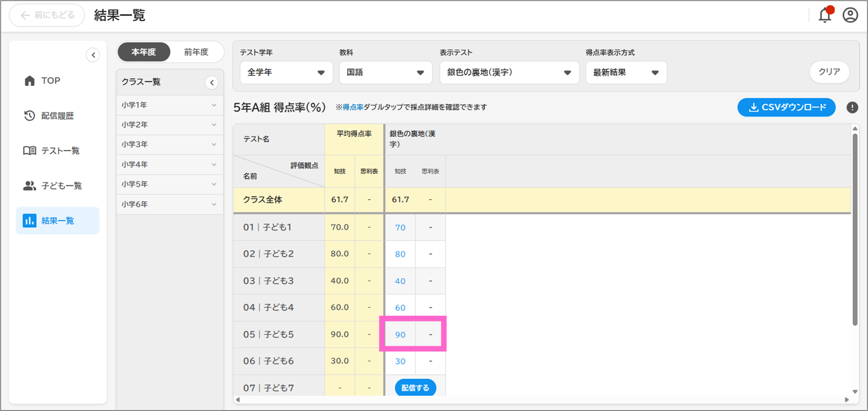Click the exclamation info icon

coord(852,107)
